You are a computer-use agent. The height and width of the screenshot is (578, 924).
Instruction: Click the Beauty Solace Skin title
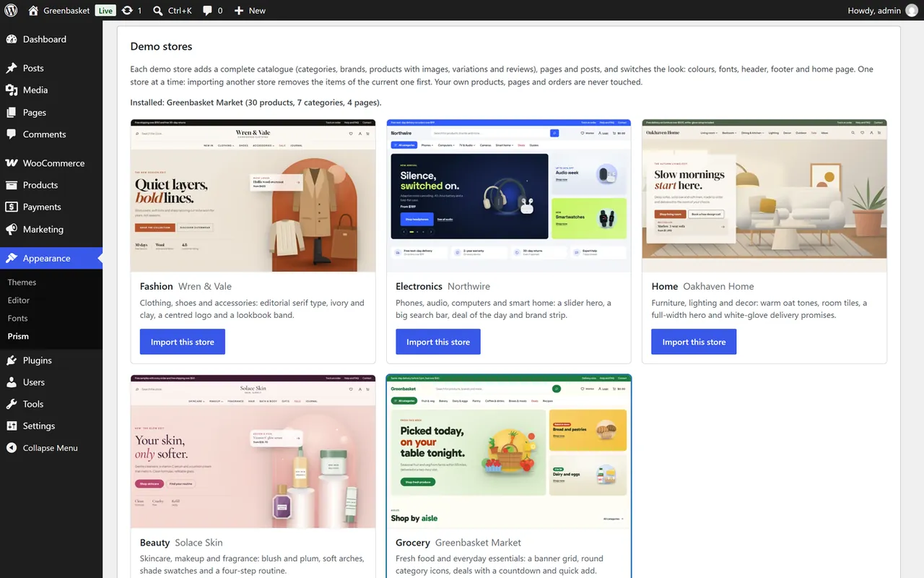pos(181,543)
